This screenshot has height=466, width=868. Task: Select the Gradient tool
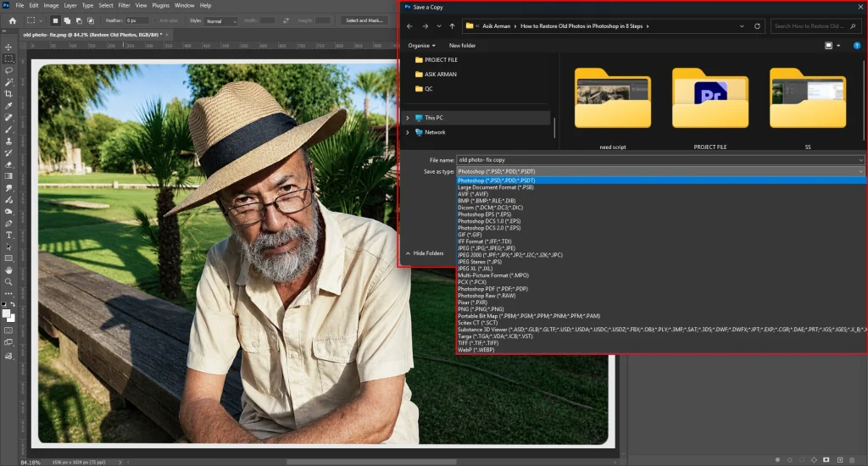point(8,176)
